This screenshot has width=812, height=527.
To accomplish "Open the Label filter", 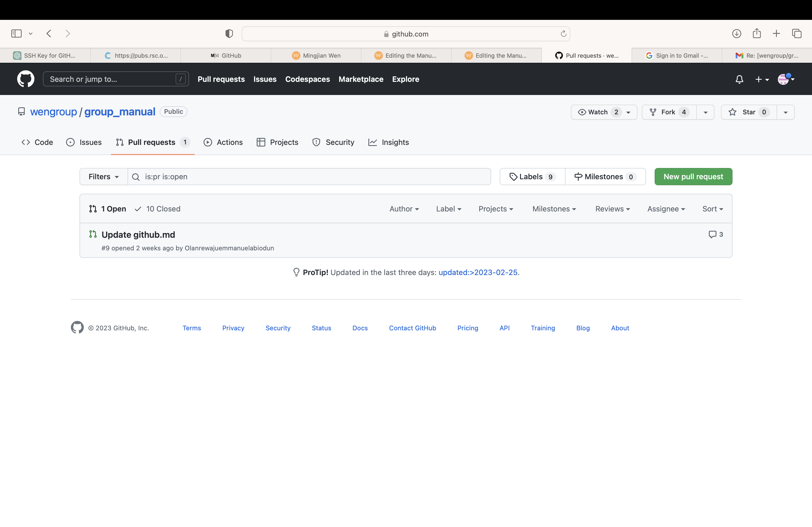I will click(x=449, y=208).
